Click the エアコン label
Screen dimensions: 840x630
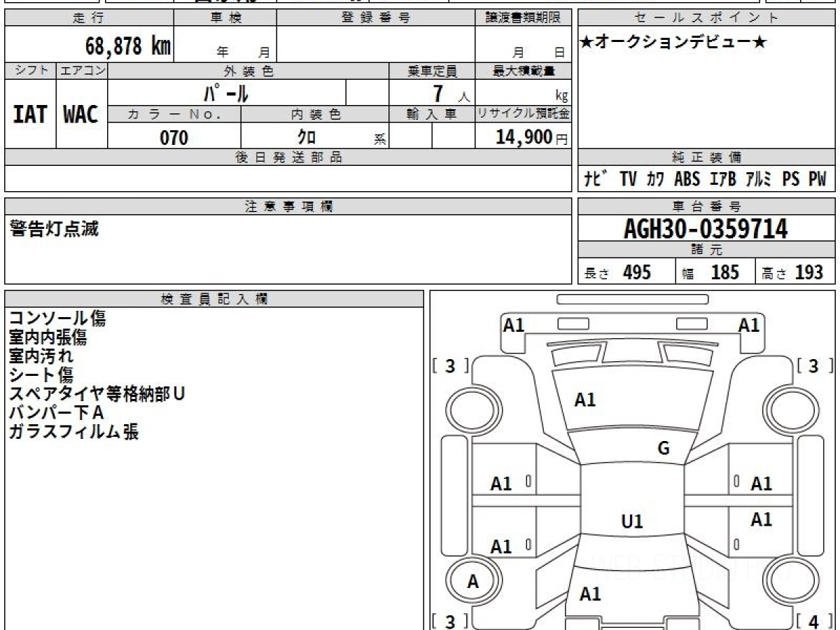click(x=82, y=71)
